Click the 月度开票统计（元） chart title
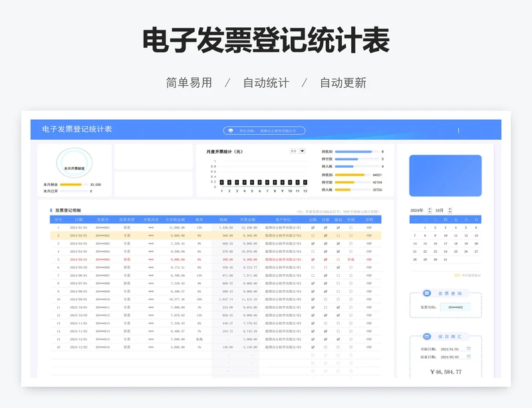Image resolution: width=532 pixels, height=408 pixels. (224, 152)
